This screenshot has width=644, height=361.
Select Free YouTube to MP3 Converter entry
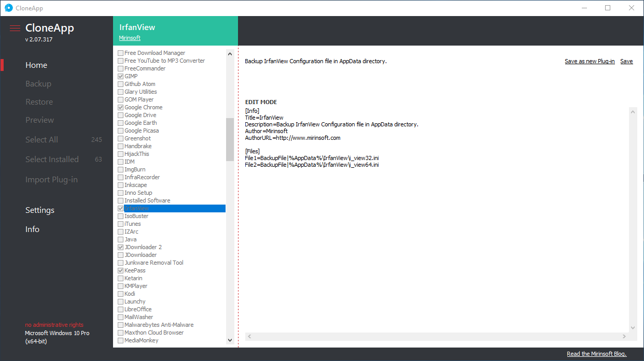tap(164, 61)
